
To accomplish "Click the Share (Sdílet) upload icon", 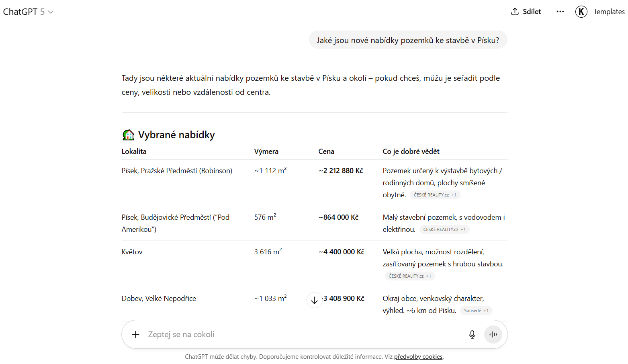I will [x=515, y=12].
